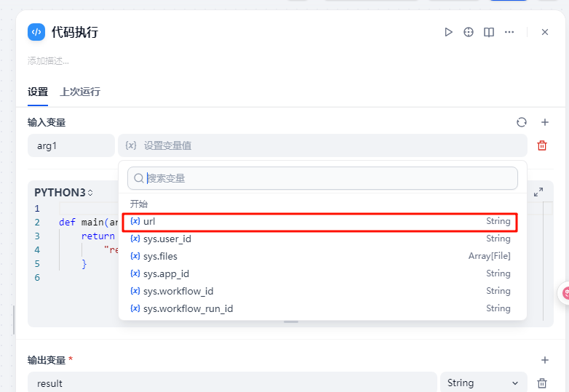569x392 pixels.
Task: Open the String type dropdown for result
Action: coord(483,383)
